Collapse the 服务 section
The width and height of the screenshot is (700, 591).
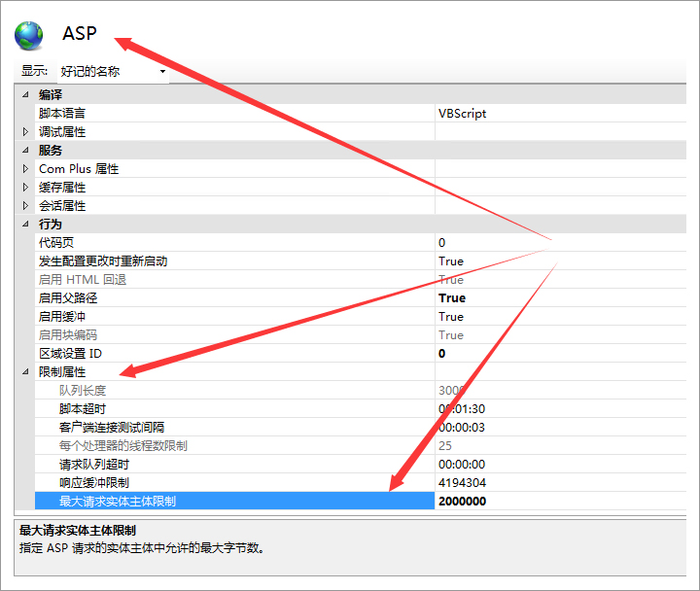[x=25, y=151]
